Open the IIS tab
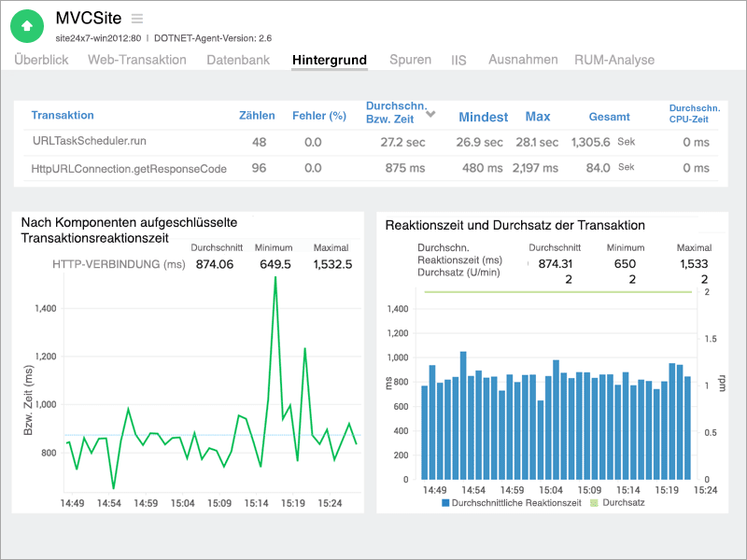The width and height of the screenshot is (747, 560). [458, 60]
